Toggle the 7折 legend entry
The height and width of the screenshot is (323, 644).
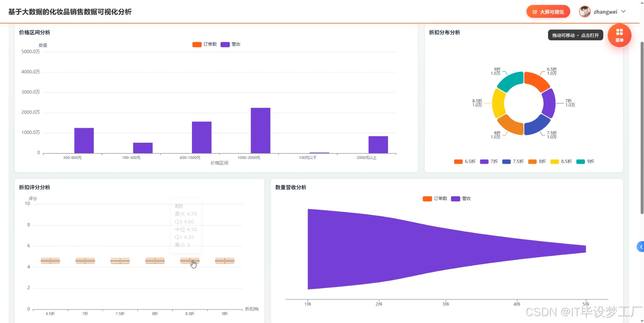click(489, 162)
